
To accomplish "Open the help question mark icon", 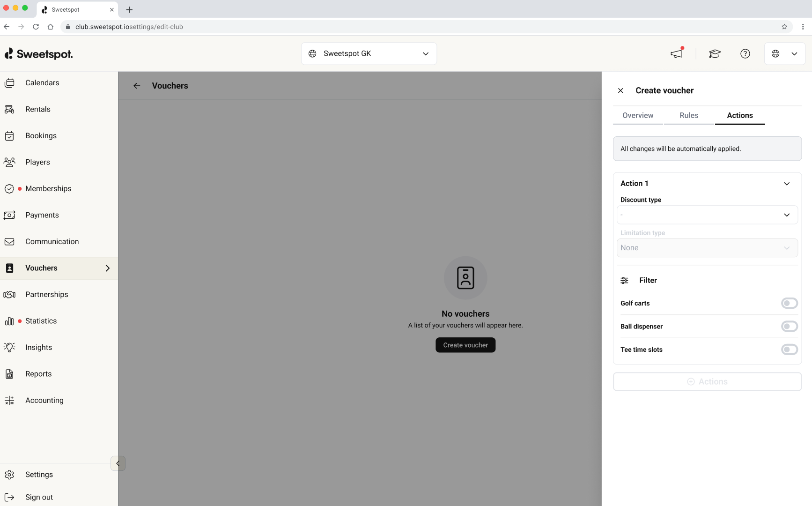I will (745, 54).
